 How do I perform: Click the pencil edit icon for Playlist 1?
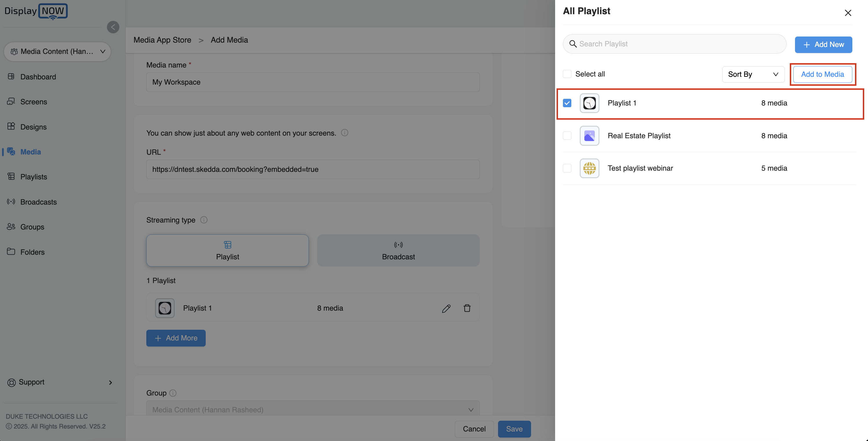pyautogui.click(x=446, y=308)
